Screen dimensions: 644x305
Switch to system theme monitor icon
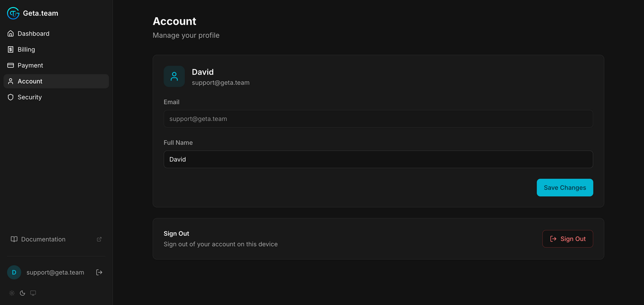click(x=33, y=293)
